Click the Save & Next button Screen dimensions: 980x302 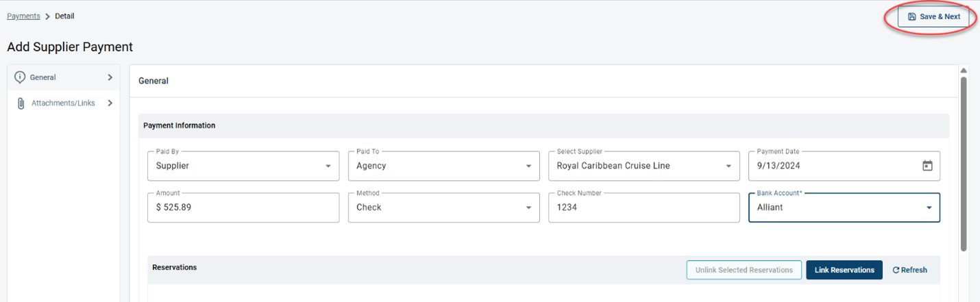click(x=933, y=16)
